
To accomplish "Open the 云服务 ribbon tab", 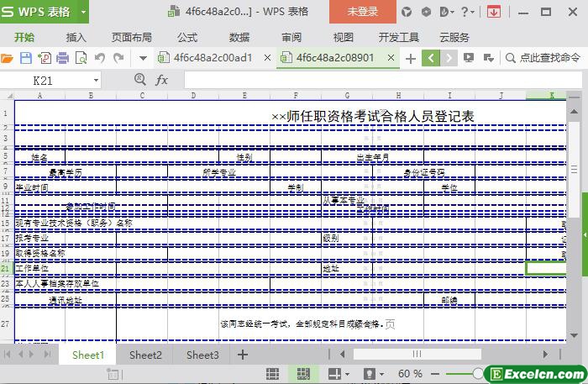I will coord(454,38).
